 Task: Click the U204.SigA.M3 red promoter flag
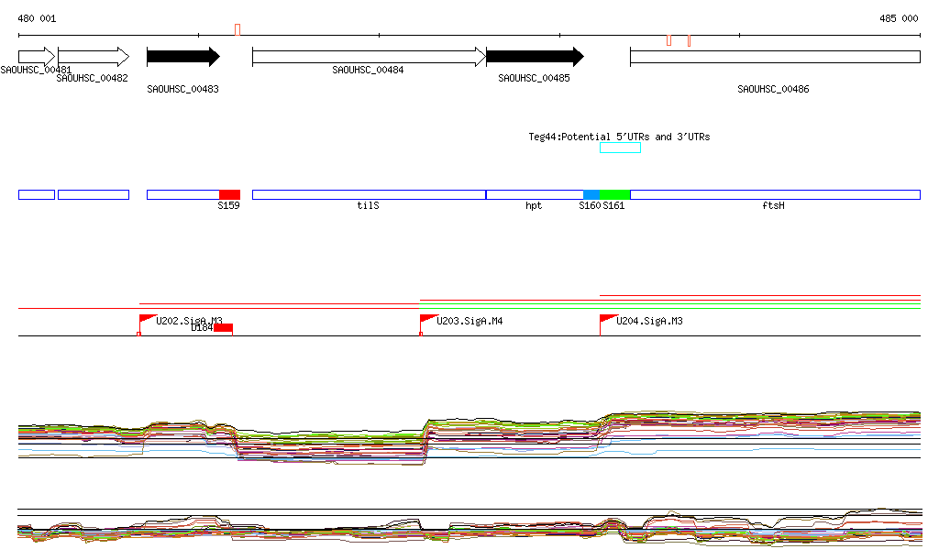tap(609, 319)
